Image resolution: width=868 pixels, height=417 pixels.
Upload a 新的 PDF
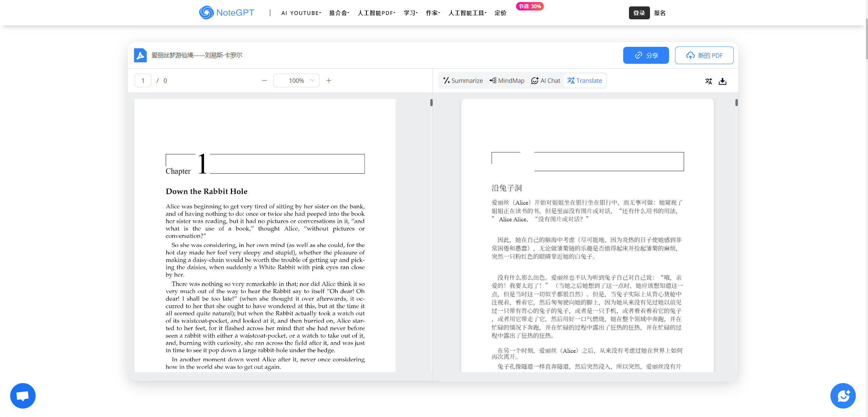[x=704, y=55]
